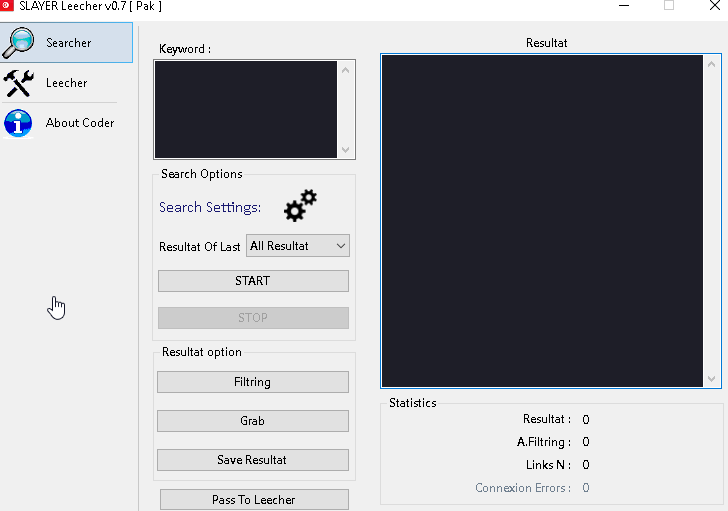Click the Keyword label

tap(185, 49)
